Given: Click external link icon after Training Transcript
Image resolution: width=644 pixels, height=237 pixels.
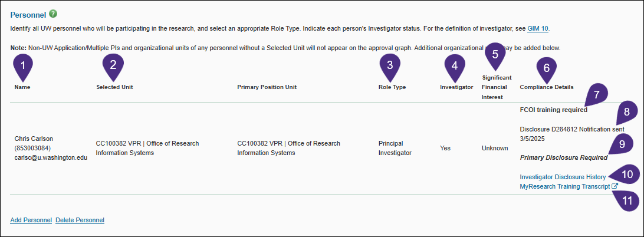Looking at the screenshot, I should (x=615, y=186).
